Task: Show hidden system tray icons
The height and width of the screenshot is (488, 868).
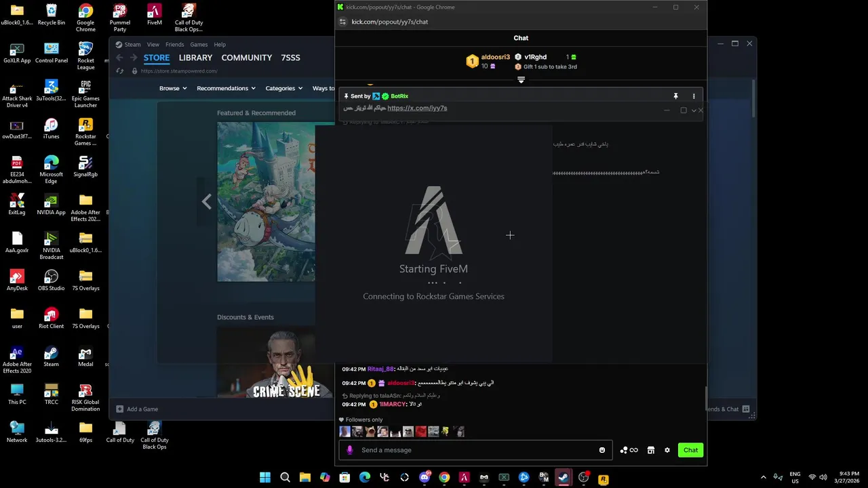Action: pyautogui.click(x=764, y=478)
